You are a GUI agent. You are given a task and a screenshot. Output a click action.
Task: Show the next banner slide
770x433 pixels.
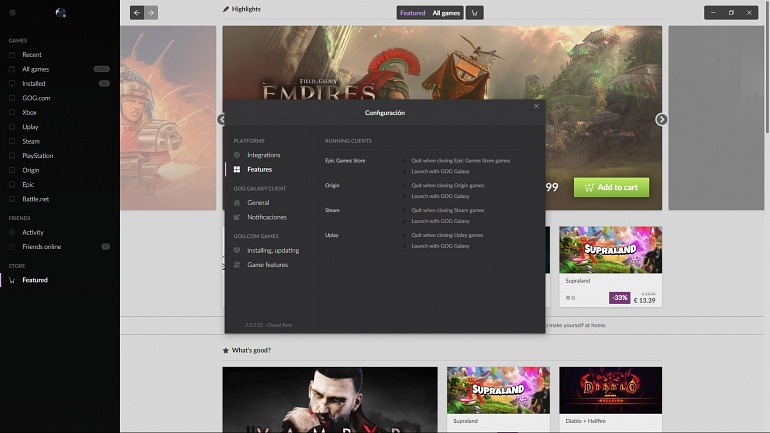click(661, 119)
